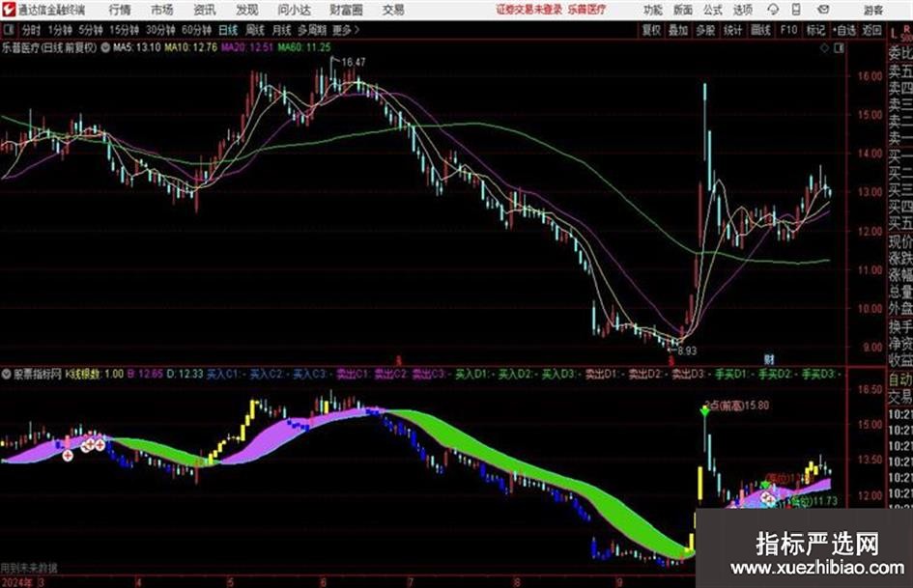Screen dimensions: 913x588
Task: Click the 8.93 low price label
Action: (687, 351)
